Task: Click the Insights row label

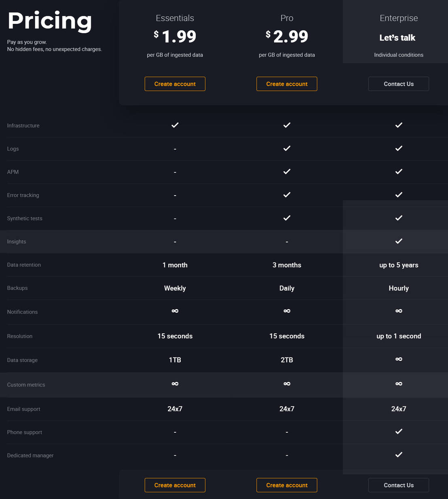Action: [x=17, y=242]
